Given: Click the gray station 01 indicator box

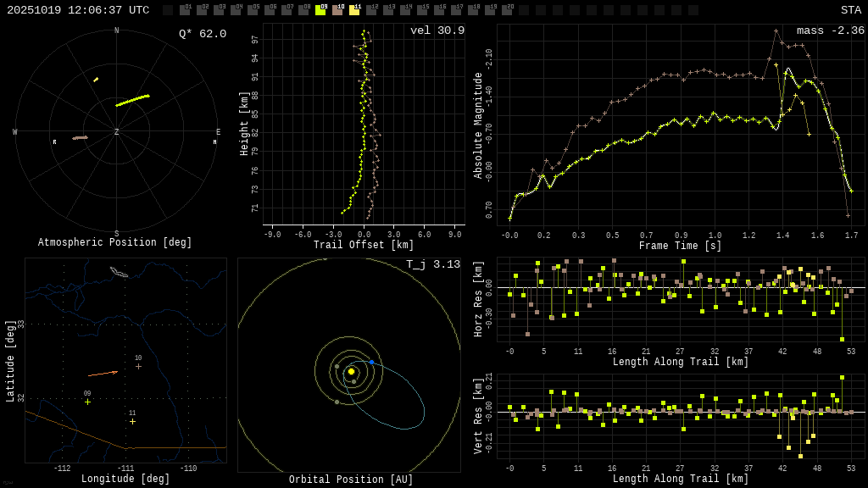Looking at the screenshot, I should [185, 10].
